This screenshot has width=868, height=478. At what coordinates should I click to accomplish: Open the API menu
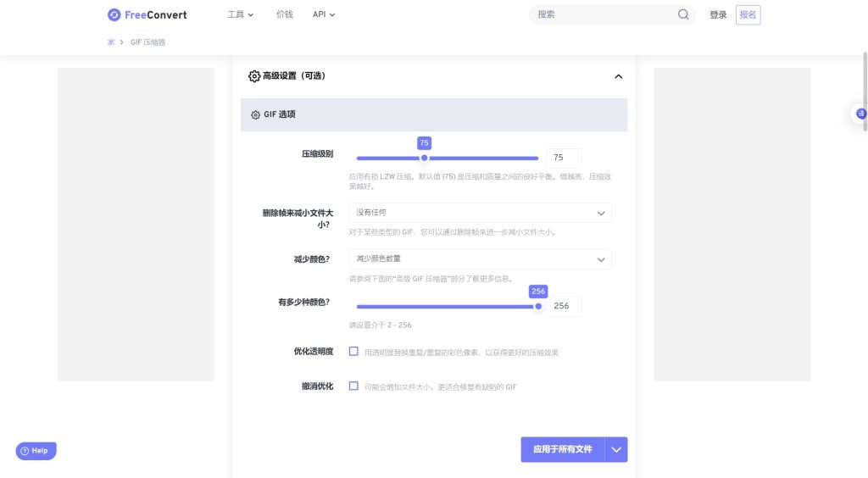(324, 14)
